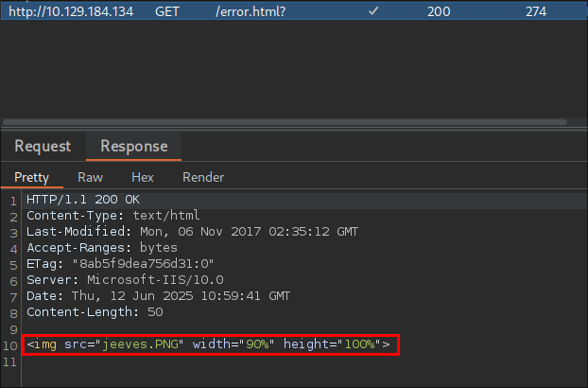This screenshot has width=588, height=388.
Task: Click the 274 length cell
Action: click(x=536, y=11)
